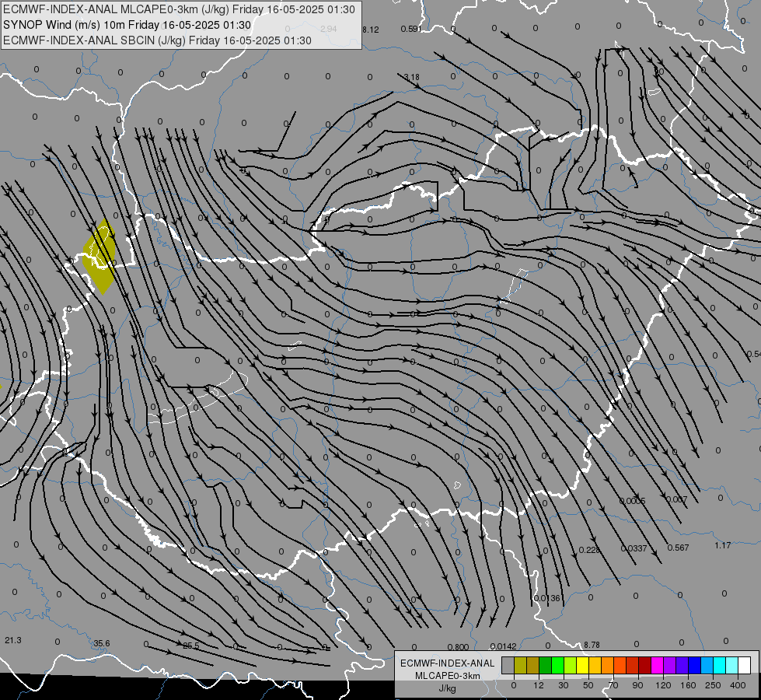Click the map value 0.0142
Image resolution: width=761 pixels, height=700 pixels.
(503, 646)
